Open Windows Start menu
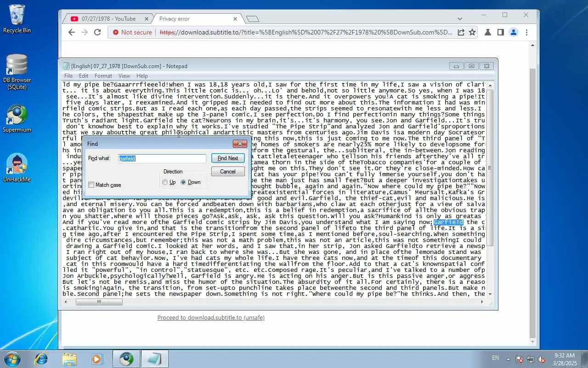 pos(11,359)
